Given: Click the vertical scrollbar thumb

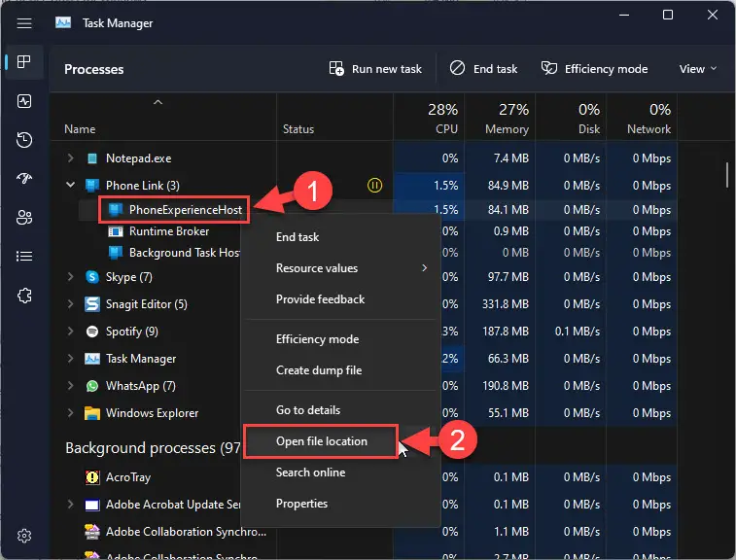Looking at the screenshot, I should point(726,174).
